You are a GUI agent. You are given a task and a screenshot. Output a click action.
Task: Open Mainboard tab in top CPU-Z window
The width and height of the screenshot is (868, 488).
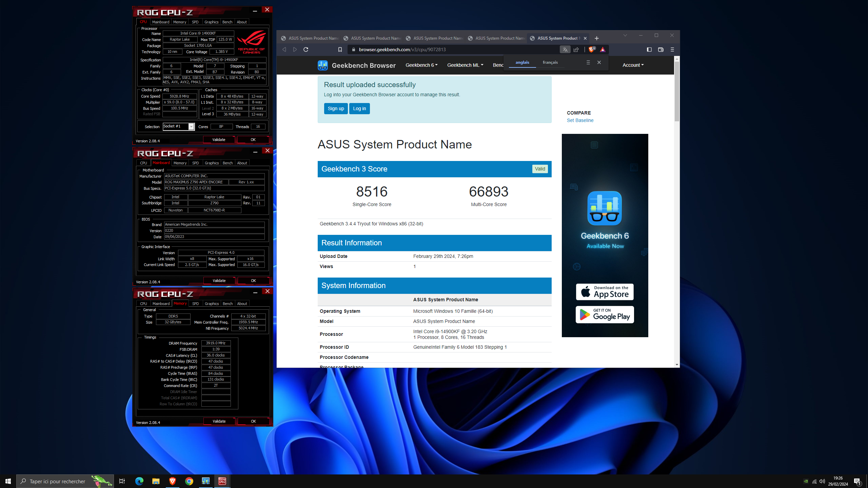(x=161, y=22)
